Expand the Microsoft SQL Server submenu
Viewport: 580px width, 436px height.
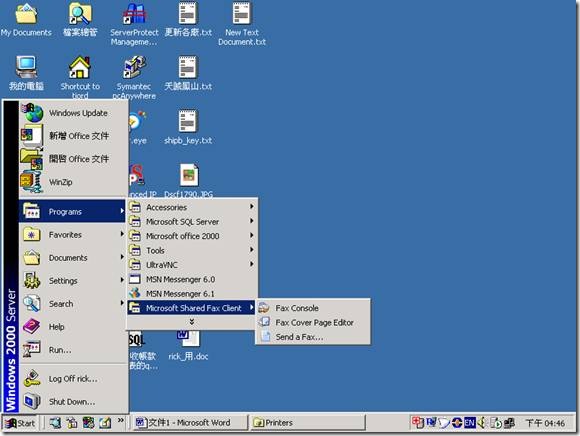(x=192, y=221)
